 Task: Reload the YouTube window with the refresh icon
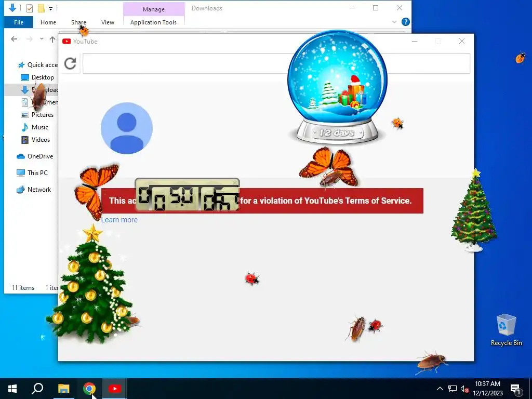[70, 63]
